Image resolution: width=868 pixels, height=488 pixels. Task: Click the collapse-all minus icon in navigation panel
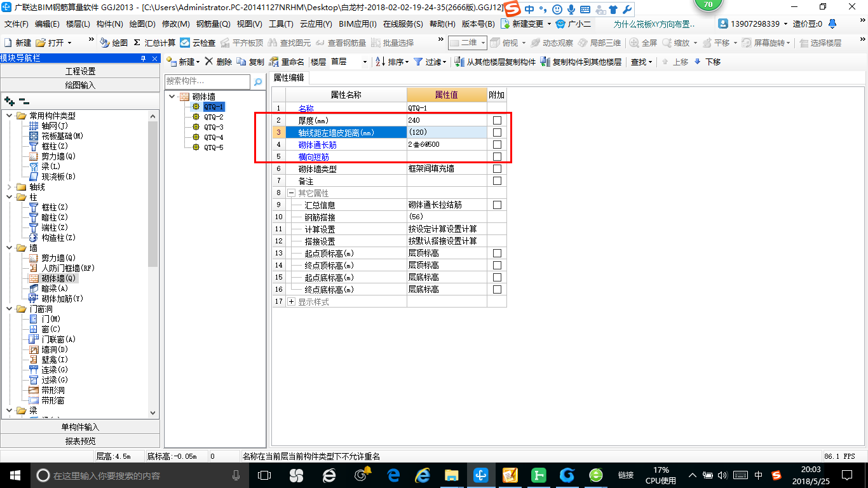coord(24,100)
